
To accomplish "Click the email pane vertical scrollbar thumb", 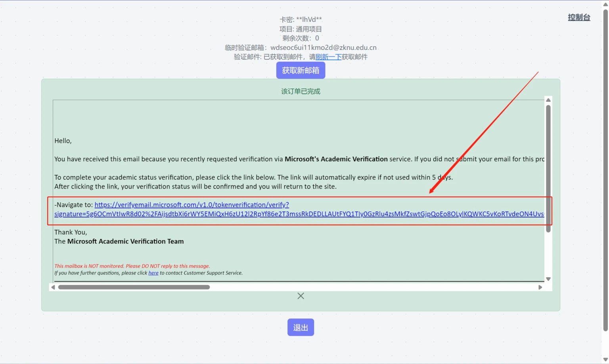I will tap(548, 168).
